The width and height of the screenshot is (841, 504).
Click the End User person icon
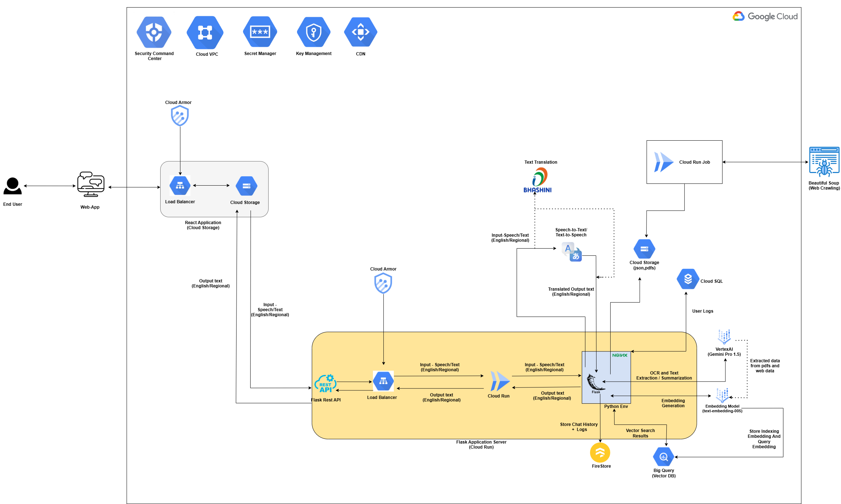coord(13,186)
